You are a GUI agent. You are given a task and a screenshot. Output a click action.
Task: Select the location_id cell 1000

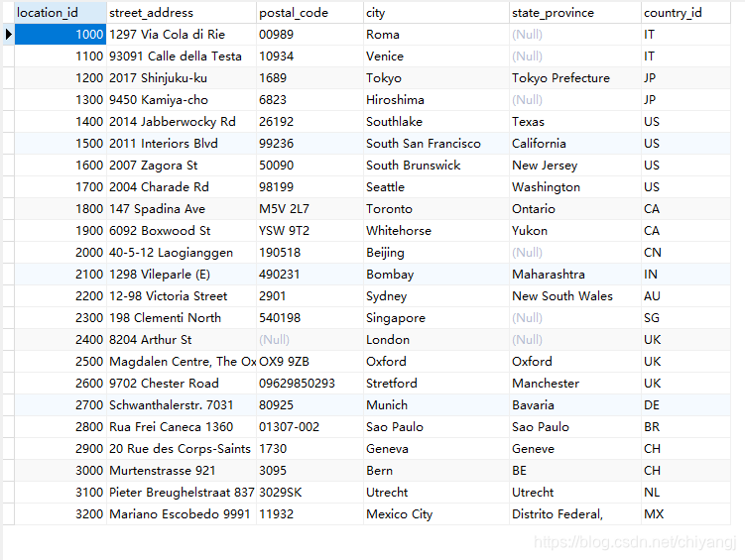click(61, 34)
